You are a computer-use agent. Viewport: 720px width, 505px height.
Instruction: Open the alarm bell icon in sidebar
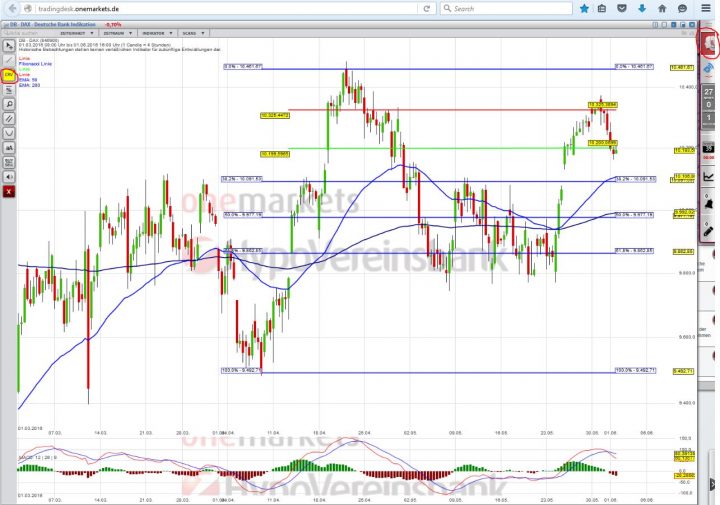point(709,203)
